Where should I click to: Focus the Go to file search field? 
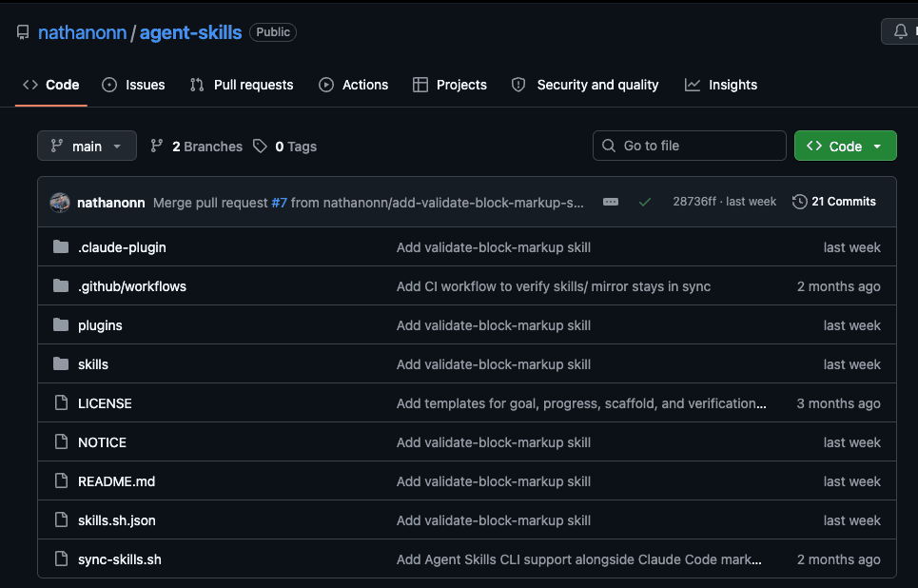pos(689,146)
